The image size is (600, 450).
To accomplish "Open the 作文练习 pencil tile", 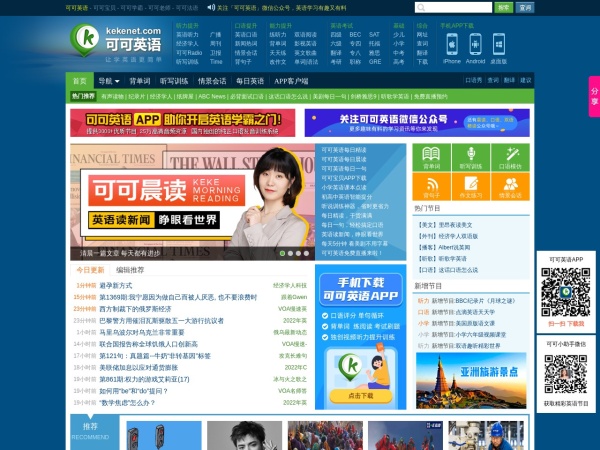I will coord(469,186).
